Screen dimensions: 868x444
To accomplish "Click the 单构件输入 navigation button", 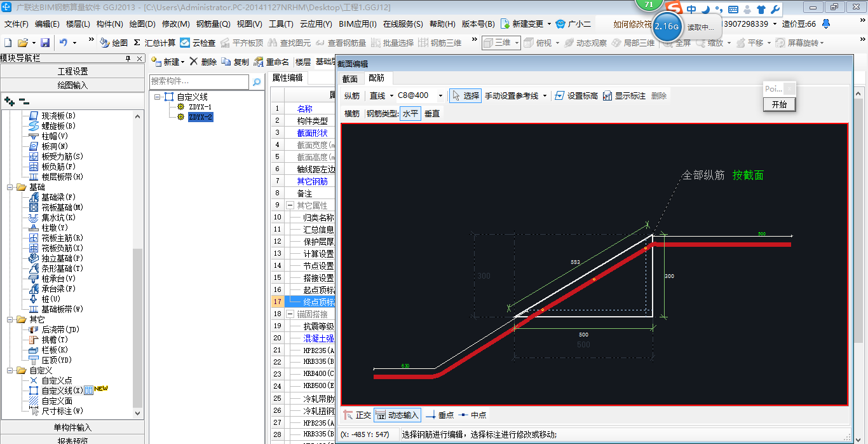I will 72,427.
